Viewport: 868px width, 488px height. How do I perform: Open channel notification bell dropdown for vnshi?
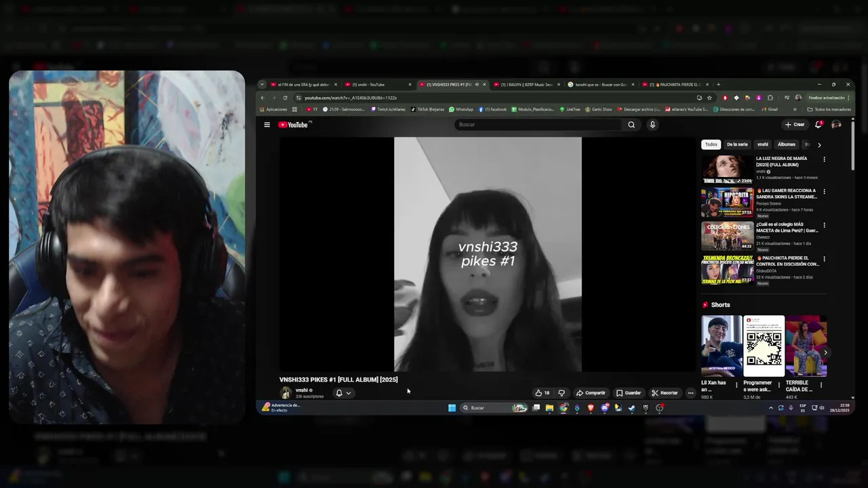[x=343, y=393]
